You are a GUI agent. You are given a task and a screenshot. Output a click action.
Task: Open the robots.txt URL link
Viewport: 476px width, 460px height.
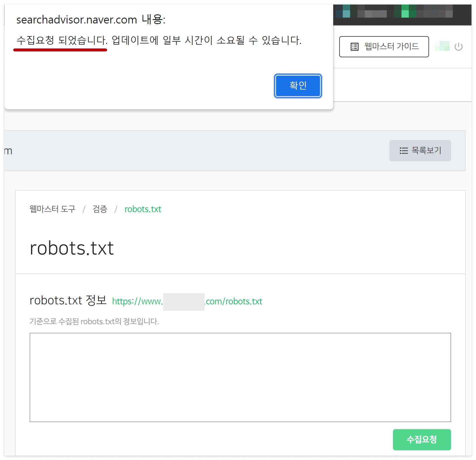tap(187, 301)
